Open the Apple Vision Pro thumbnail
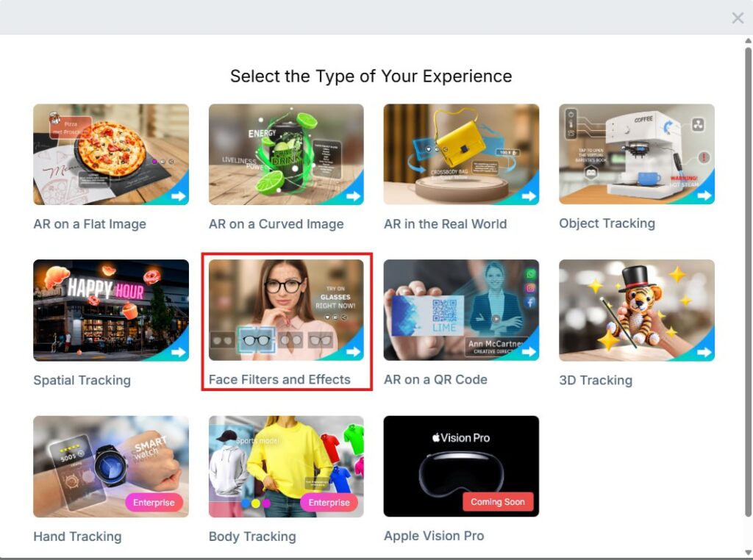The height and width of the screenshot is (560, 753). pyautogui.click(x=461, y=467)
